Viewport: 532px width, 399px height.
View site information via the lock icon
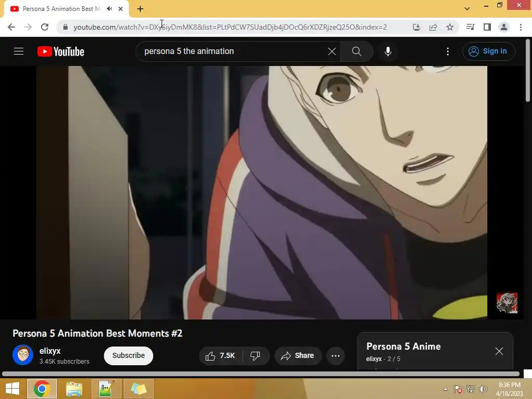point(65,27)
